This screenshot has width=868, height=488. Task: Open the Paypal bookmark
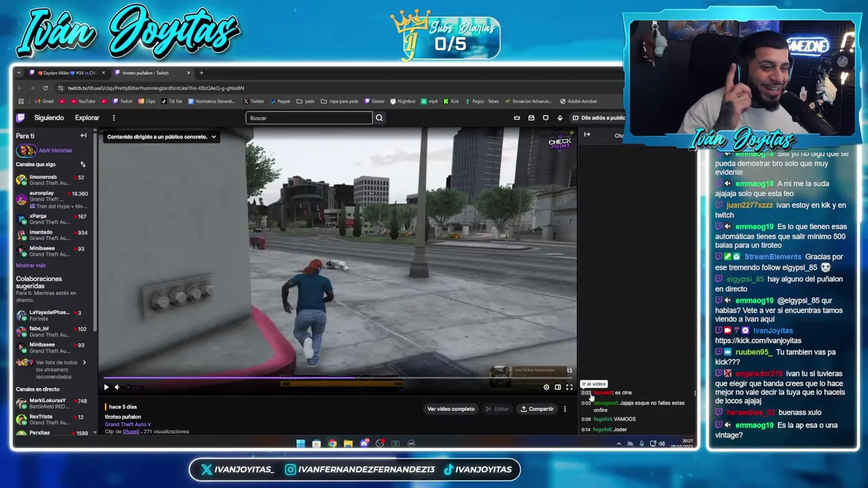[x=280, y=102]
